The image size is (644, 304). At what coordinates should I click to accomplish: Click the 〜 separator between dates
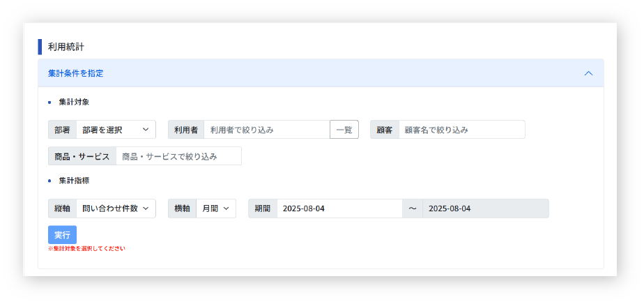(x=413, y=208)
